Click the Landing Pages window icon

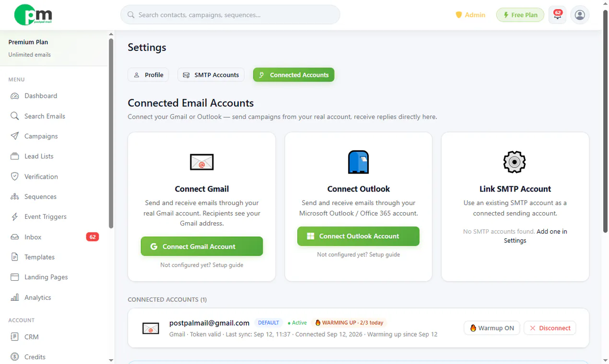pos(15,277)
